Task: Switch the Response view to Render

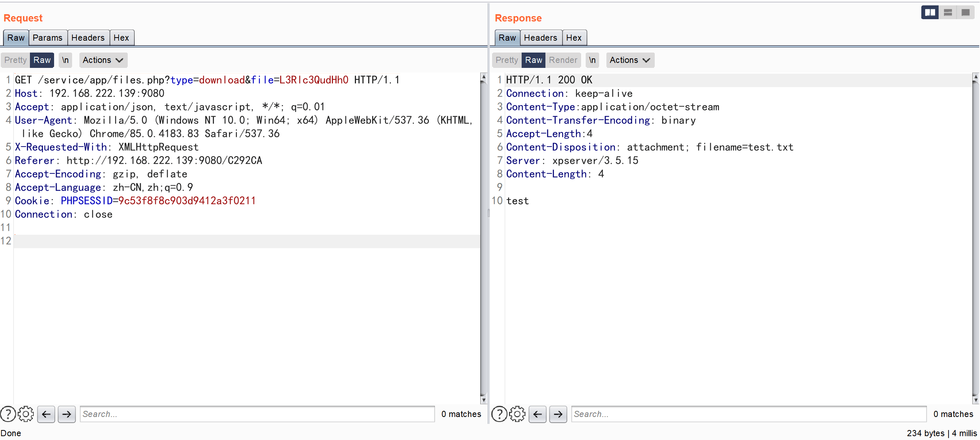Action: coord(563,60)
